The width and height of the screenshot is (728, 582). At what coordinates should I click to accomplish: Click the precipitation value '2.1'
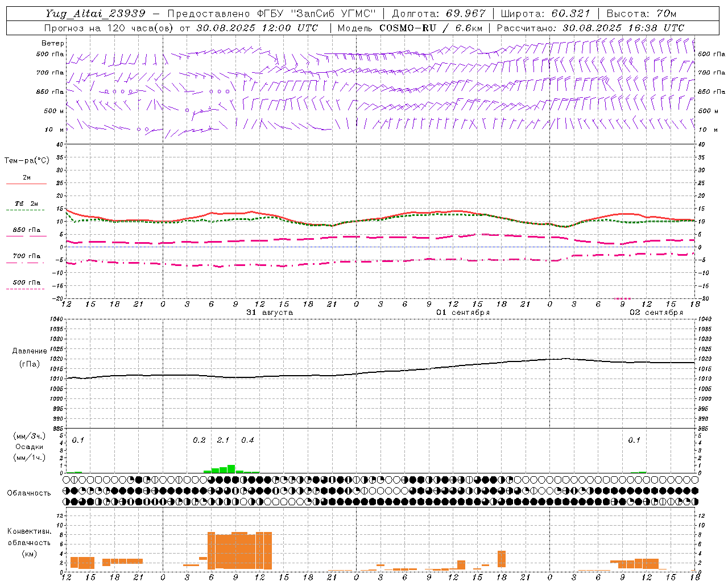[x=223, y=440]
